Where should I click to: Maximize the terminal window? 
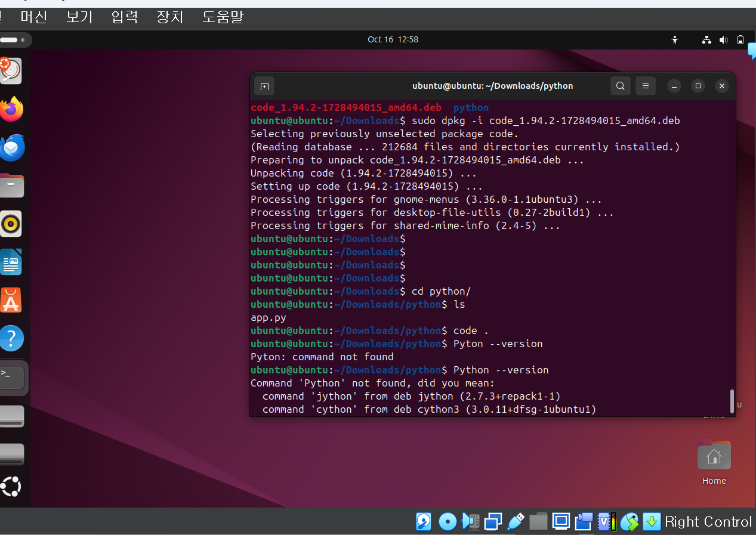coord(698,86)
